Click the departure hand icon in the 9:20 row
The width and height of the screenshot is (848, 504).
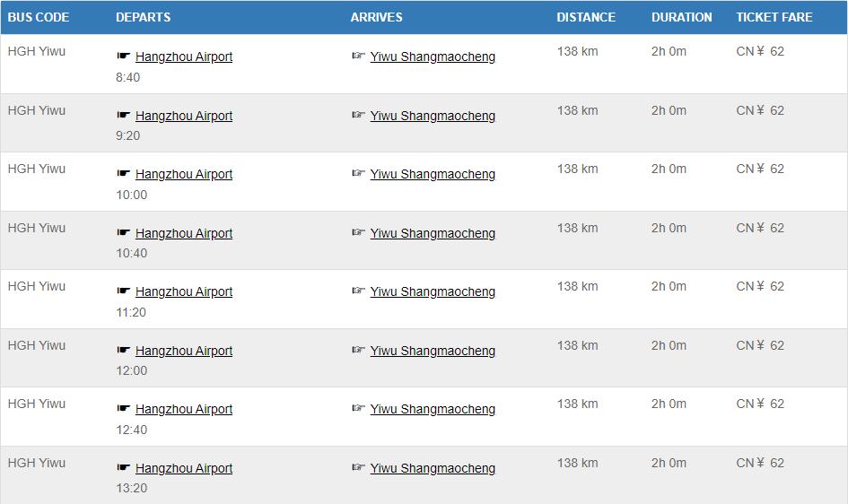(123, 115)
